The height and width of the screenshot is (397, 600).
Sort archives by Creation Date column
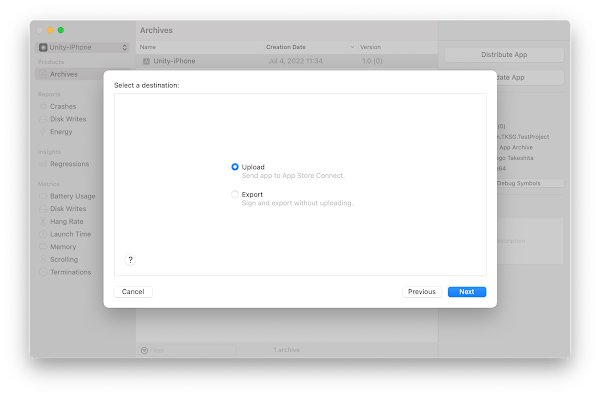point(286,47)
